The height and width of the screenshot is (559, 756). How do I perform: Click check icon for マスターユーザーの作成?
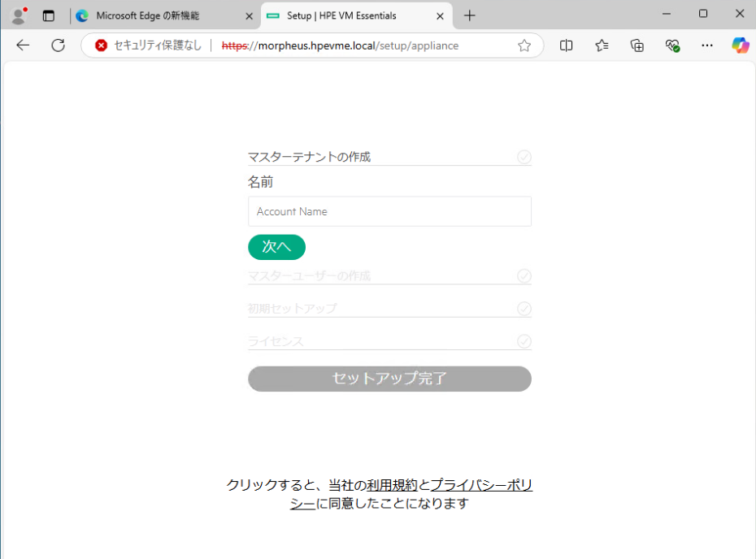[x=524, y=275]
